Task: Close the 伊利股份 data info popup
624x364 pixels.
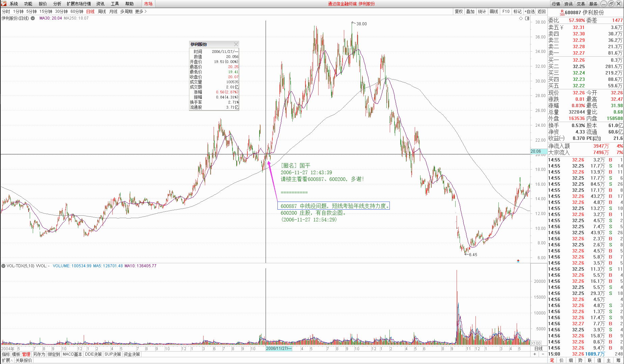Action: point(236,44)
